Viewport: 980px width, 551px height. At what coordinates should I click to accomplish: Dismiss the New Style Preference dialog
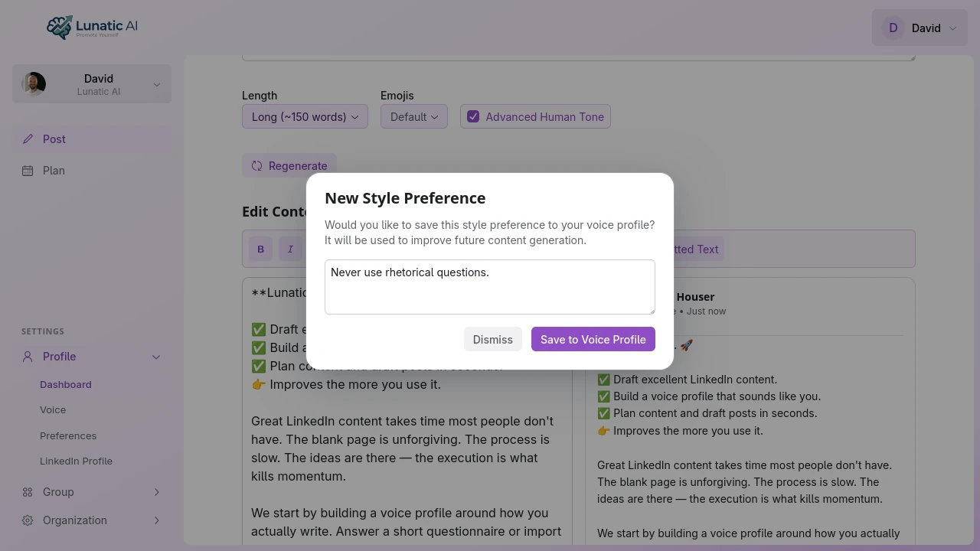click(x=493, y=340)
